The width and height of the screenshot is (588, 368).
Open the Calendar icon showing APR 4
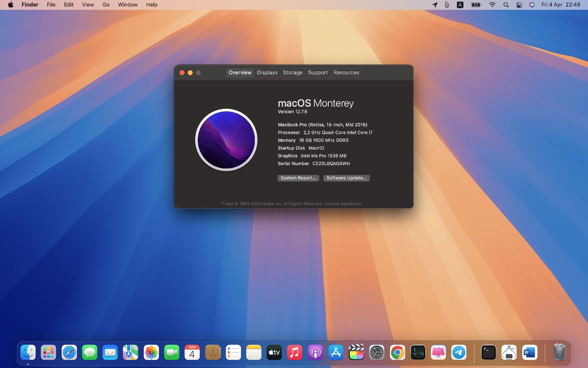(192, 352)
